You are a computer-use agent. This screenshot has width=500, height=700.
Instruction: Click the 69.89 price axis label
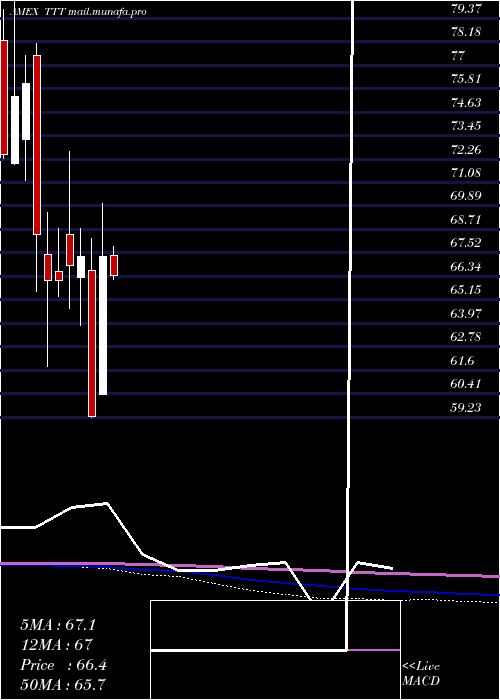(466, 196)
